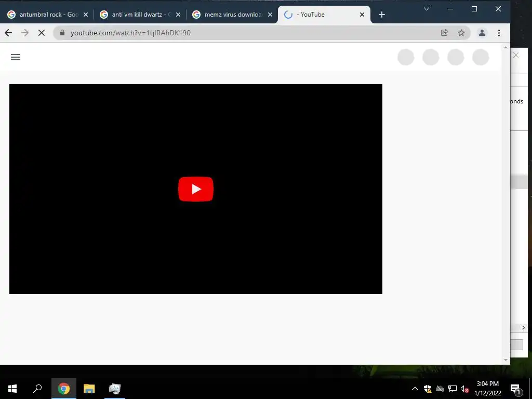Open the Windows Start menu
Image resolution: width=532 pixels, height=399 pixels.
click(x=12, y=389)
